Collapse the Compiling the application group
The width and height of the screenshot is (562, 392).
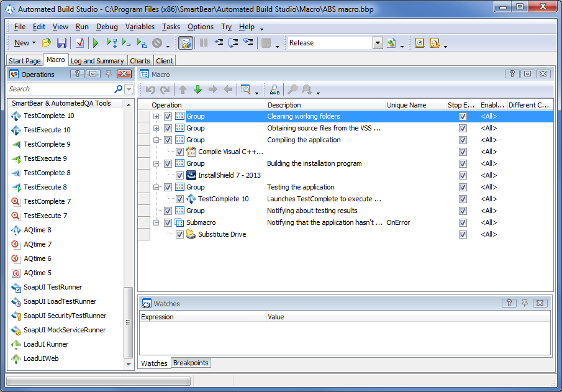pos(156,140)
